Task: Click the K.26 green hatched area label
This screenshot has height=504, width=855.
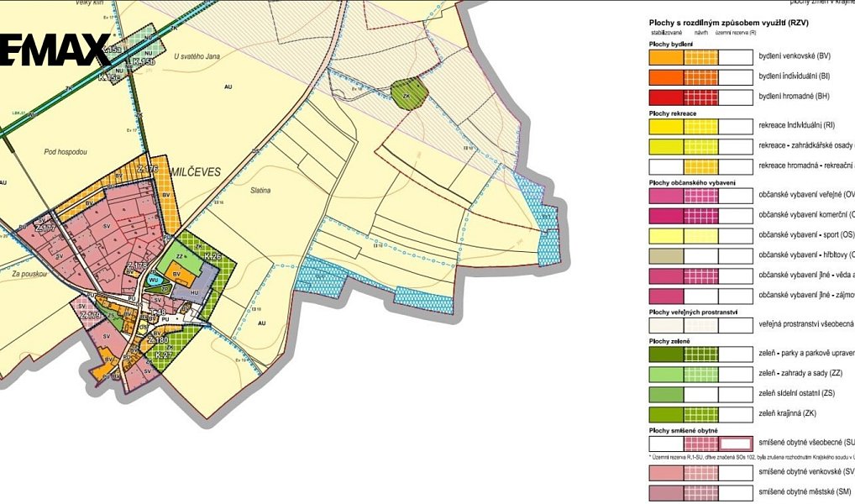Action: click(212, 256)
